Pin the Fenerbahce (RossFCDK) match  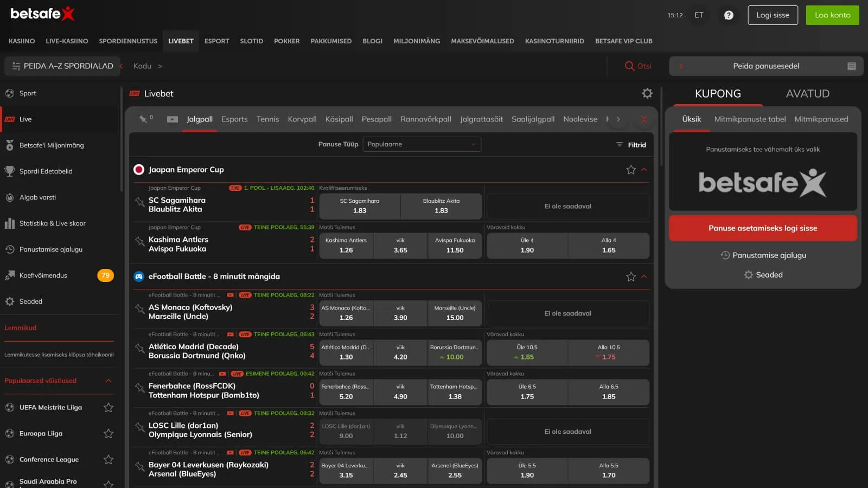(139, 388)
